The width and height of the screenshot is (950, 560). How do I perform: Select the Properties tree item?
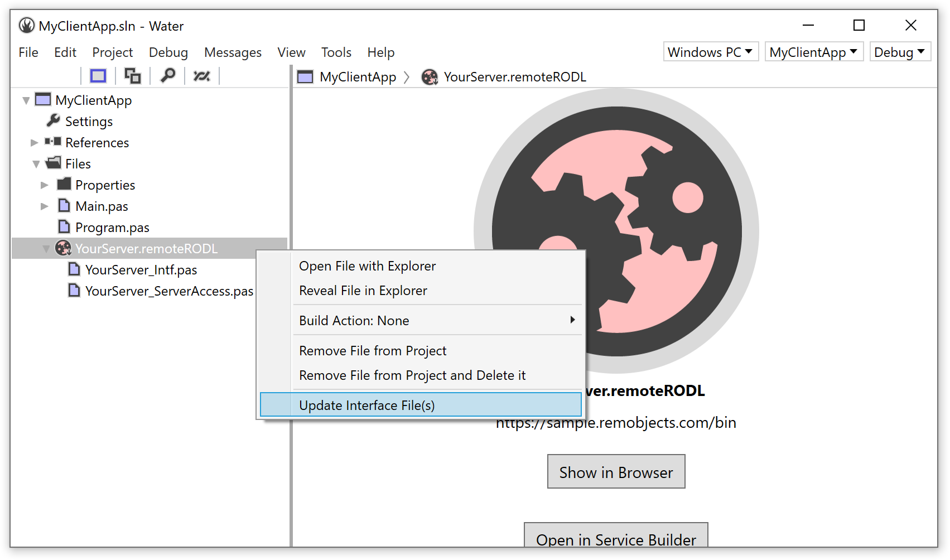(105, 185)
